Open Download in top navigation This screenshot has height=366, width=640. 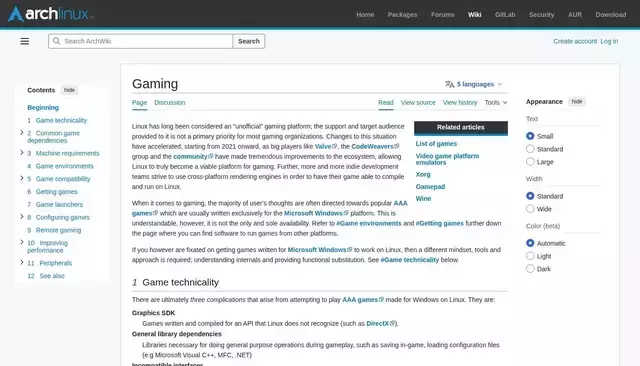611,15
